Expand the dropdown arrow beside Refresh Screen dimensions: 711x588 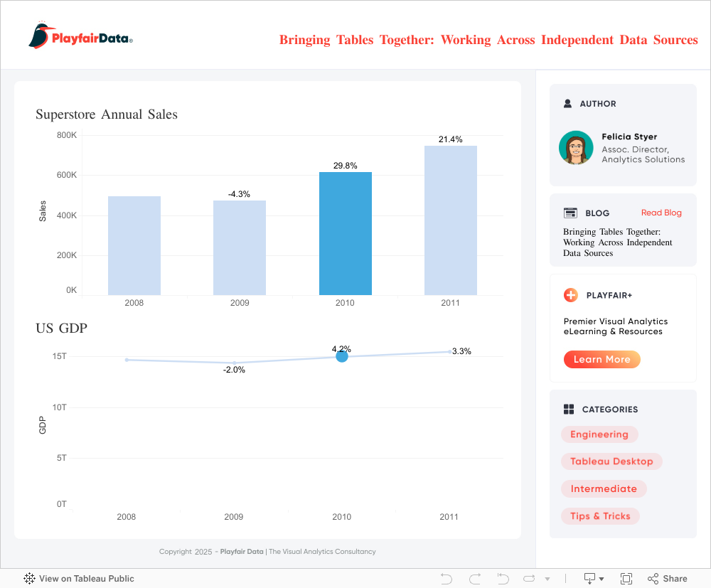tap(547, 579)
